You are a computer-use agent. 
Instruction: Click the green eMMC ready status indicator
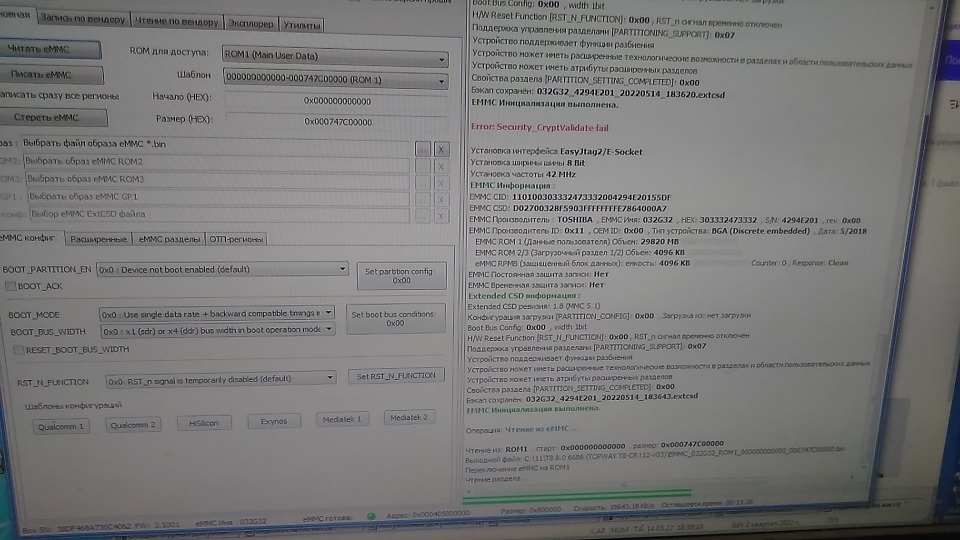click(x=371, y=517)
